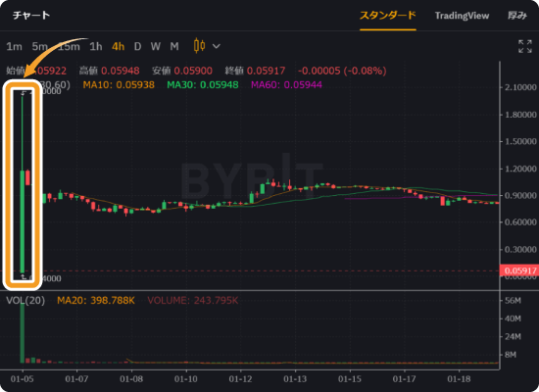Switch to the TradingView tab
Image resolution: width=539 pixels, height=392 pixels.
point(462,16)
